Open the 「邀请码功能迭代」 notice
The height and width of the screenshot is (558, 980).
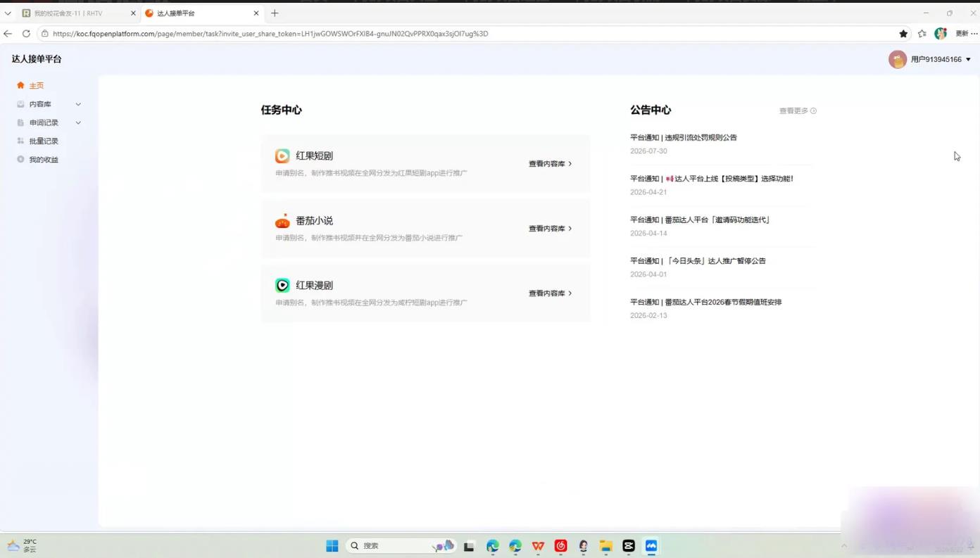pos(701,220)
